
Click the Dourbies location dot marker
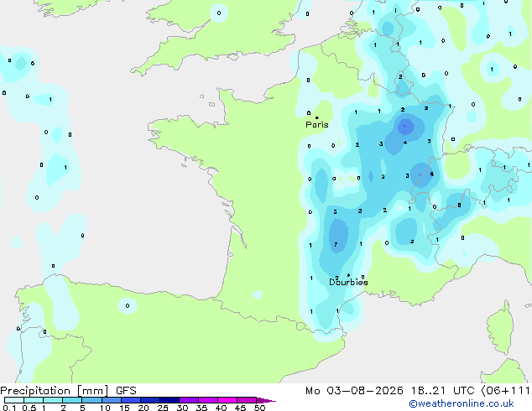(x=348, y=275)
